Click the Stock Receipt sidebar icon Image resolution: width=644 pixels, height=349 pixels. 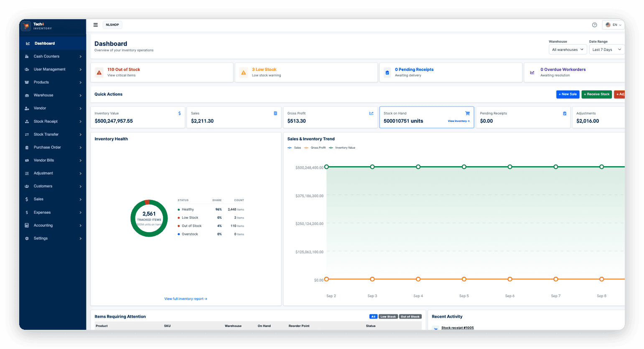tap(27, 121)
